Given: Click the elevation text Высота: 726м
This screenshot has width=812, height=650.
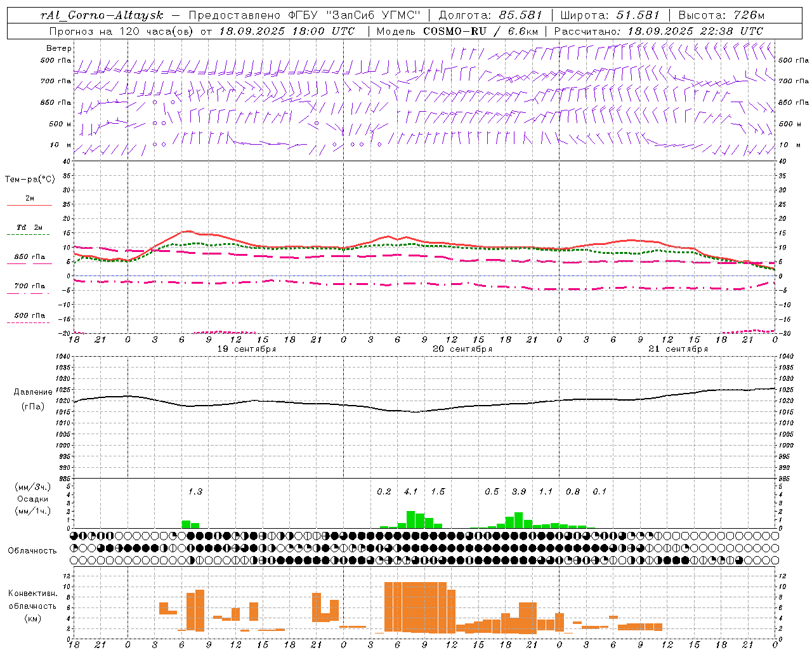Looking at the screenshot, I should pos(721,15).
